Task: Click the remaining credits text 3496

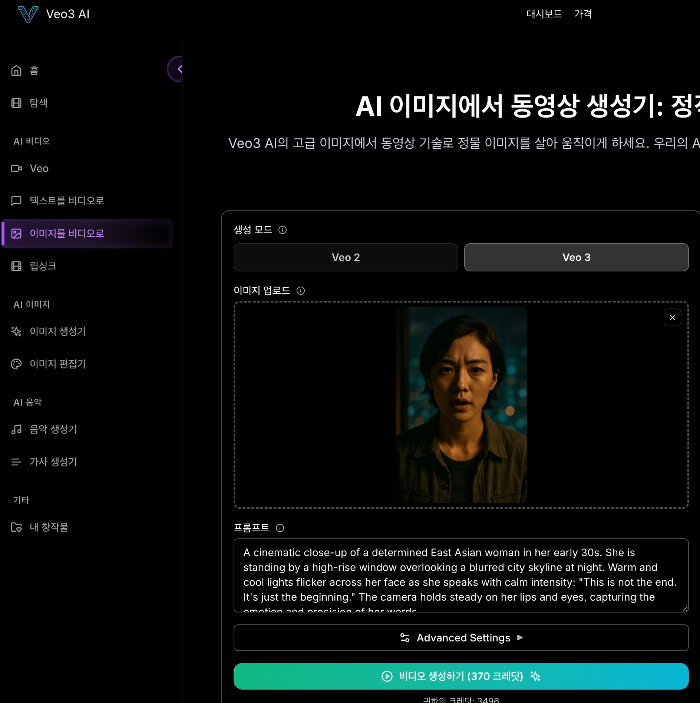Action: click(x=461, y=700)
